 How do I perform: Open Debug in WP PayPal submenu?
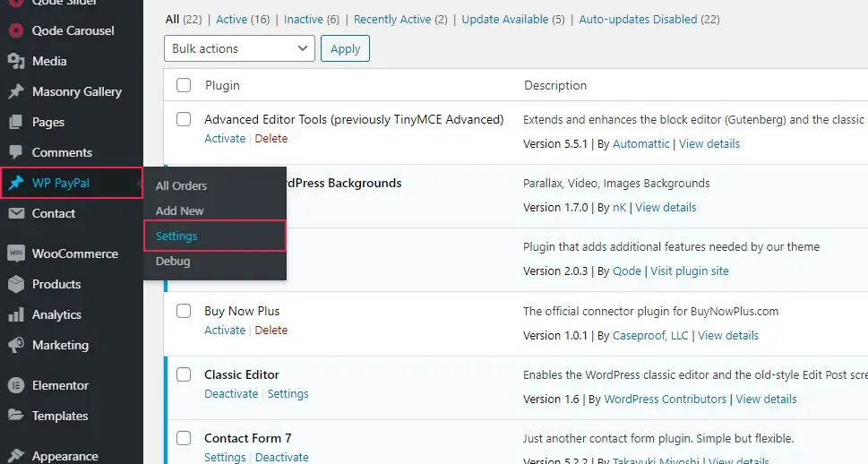click(173, 261)
